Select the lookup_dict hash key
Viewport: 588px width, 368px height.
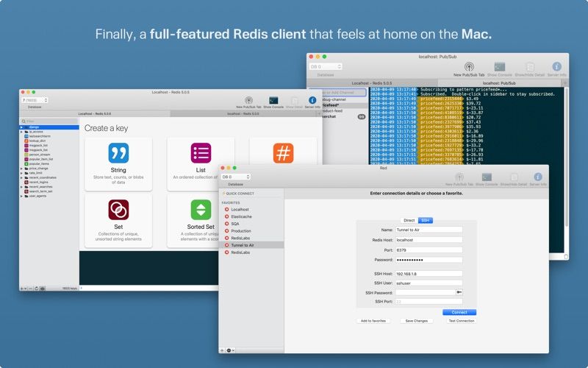pyautogui.click(x=37, y=141)
